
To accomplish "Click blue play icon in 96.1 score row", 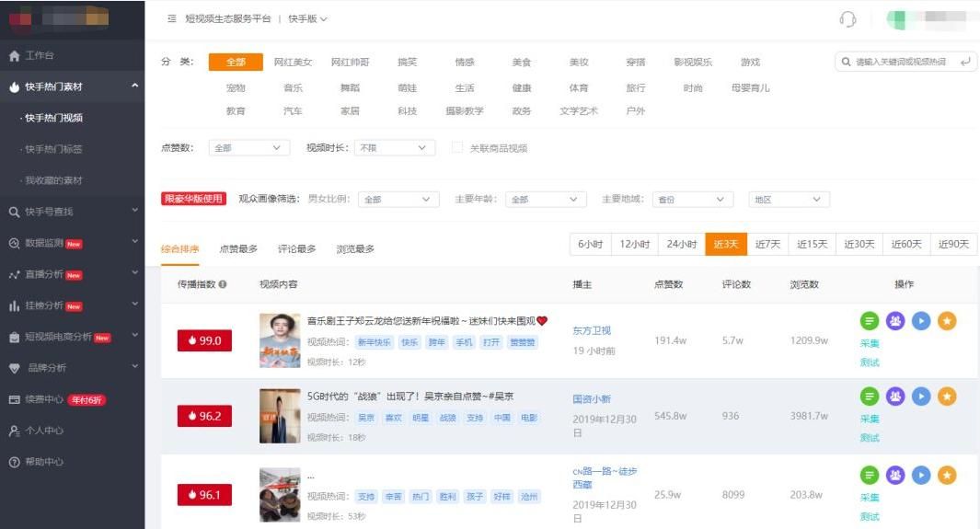I will click(920, 476).
